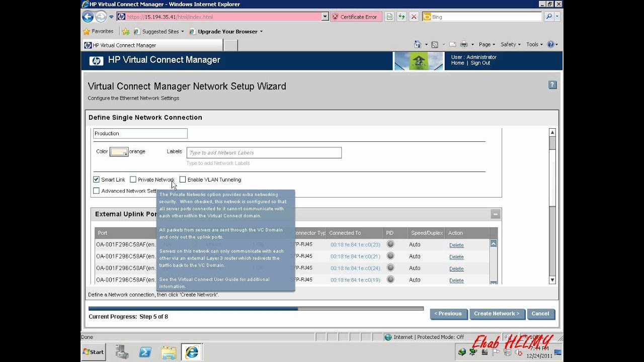Click the Home link in header

click(457, 63)
